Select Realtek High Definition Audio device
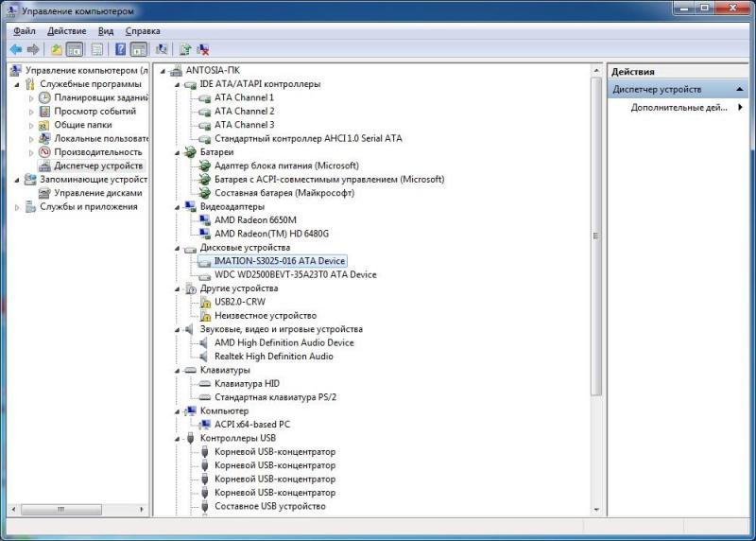The image size is (756, 541). click(x=273, y=357)
